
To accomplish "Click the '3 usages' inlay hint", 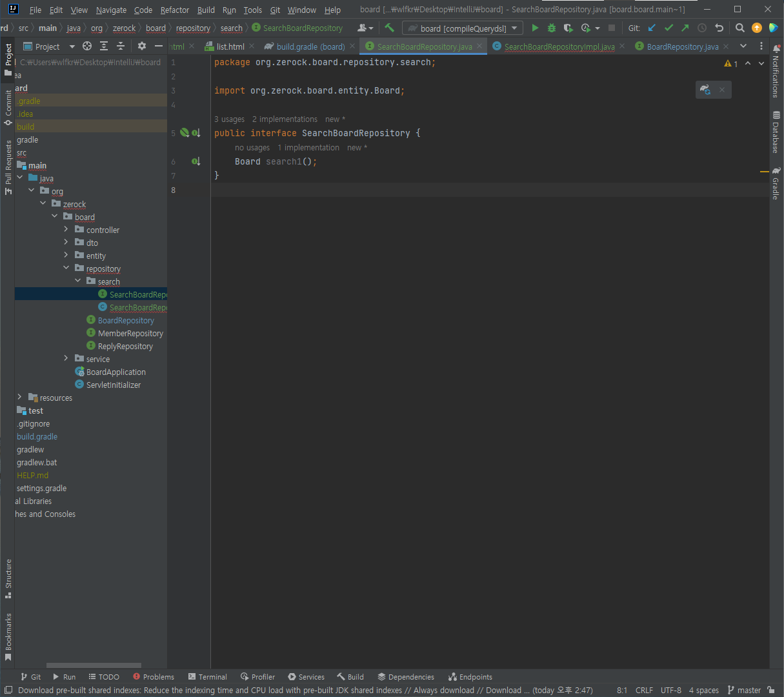I will 229,119.
